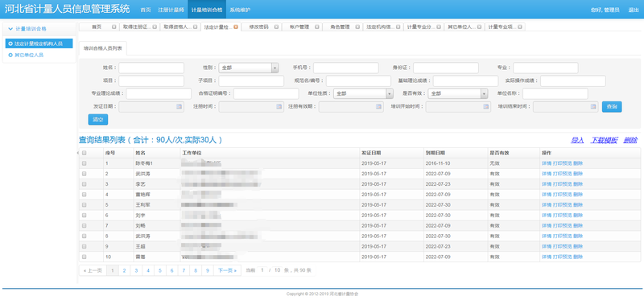Select the 法定计量检定机构人员 sidebar item
The width and height of the screenshot is (644, 300).
tap(39, 43)
